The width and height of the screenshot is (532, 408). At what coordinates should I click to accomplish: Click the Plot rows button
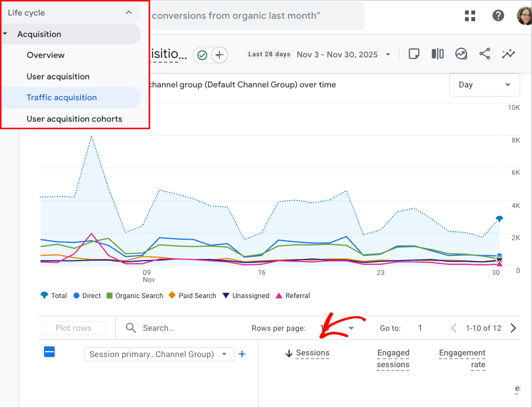(73, 328)
